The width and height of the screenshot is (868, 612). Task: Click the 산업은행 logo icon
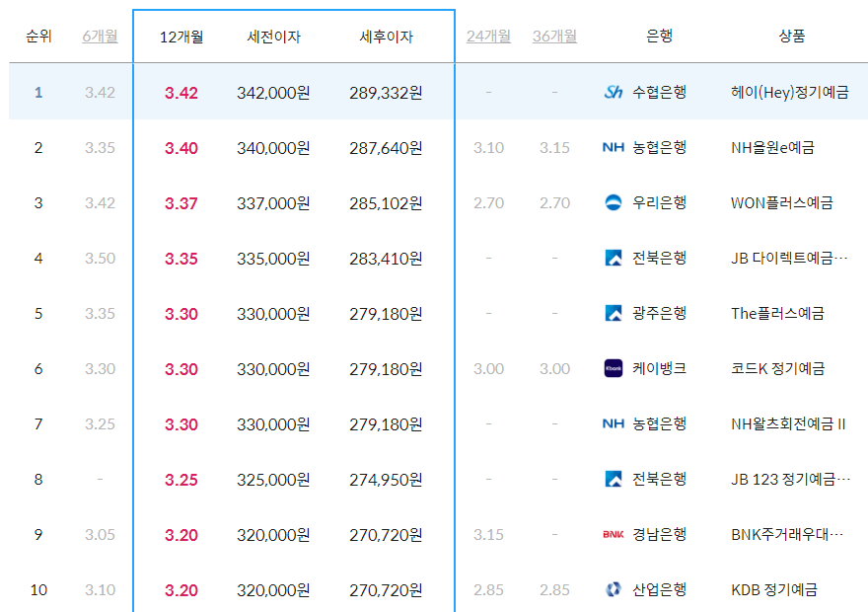click(x=614, y=590)
